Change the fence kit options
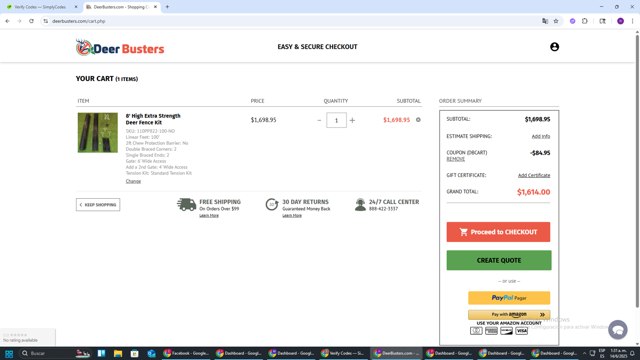Screen dimensions: 640x360 pos(133,181)
